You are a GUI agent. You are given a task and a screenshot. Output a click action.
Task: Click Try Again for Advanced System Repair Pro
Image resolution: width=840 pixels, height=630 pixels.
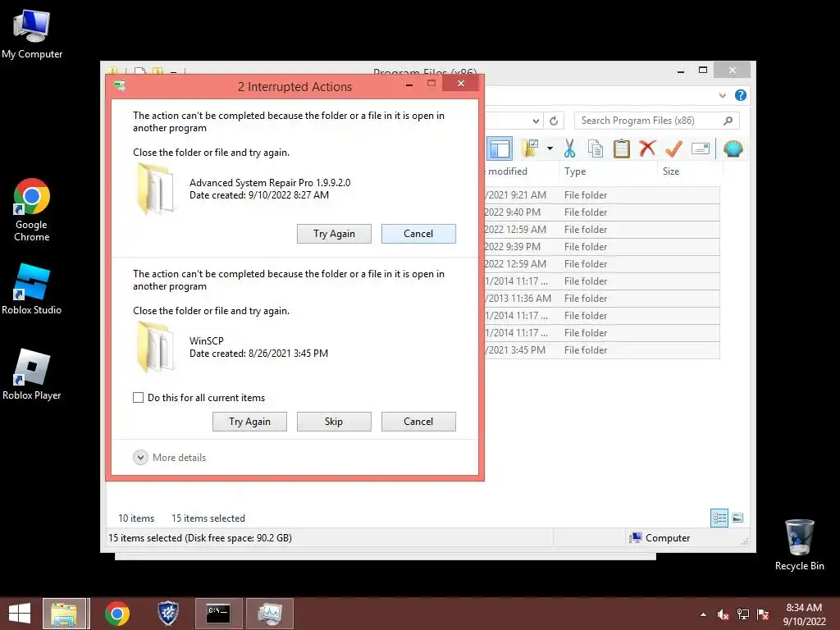(335, 234)
